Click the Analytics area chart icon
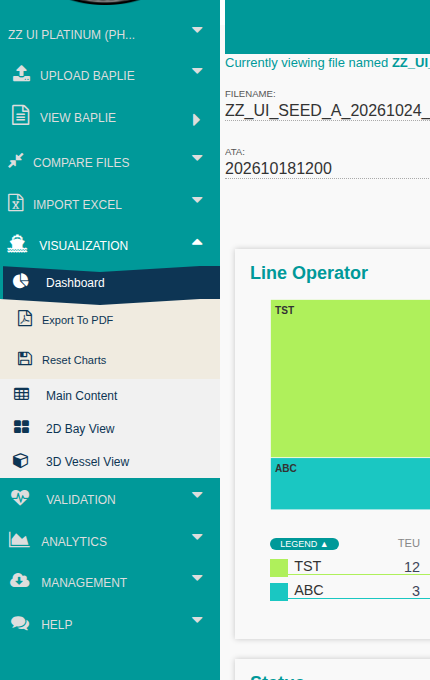Image resolution: width=430 pixels, height=680 pixels. (x=19, y=540)
